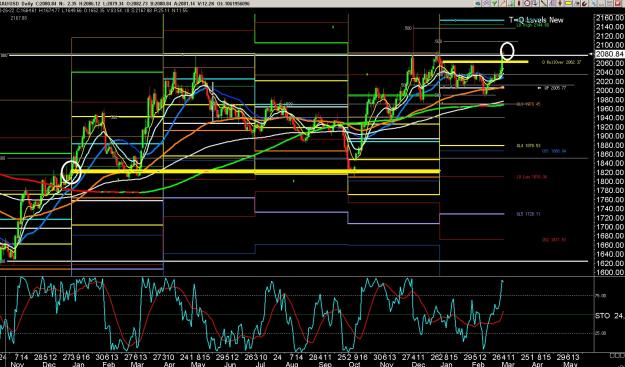Click the first toolbar icon with dark oval

[478, 4]
